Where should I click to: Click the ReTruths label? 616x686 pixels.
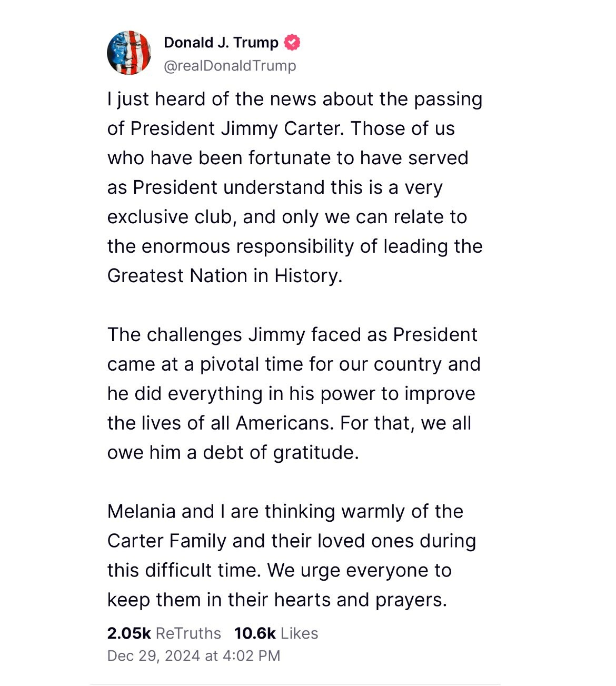click(x=188, y=633)
